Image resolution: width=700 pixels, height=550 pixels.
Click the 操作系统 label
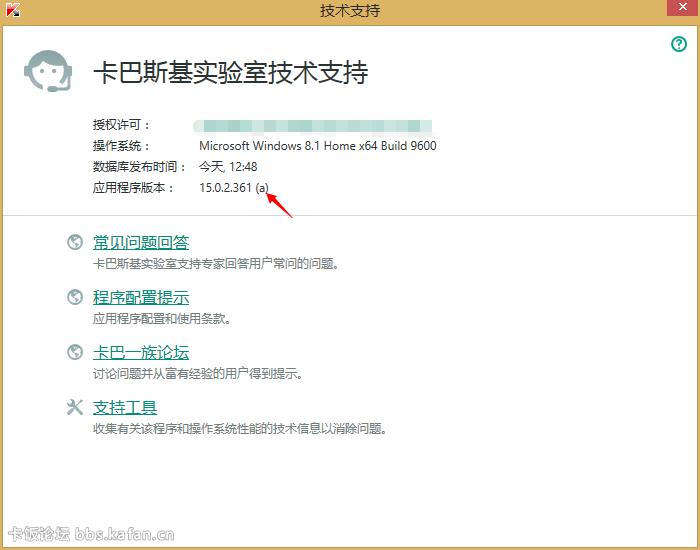tap(121, 146)
